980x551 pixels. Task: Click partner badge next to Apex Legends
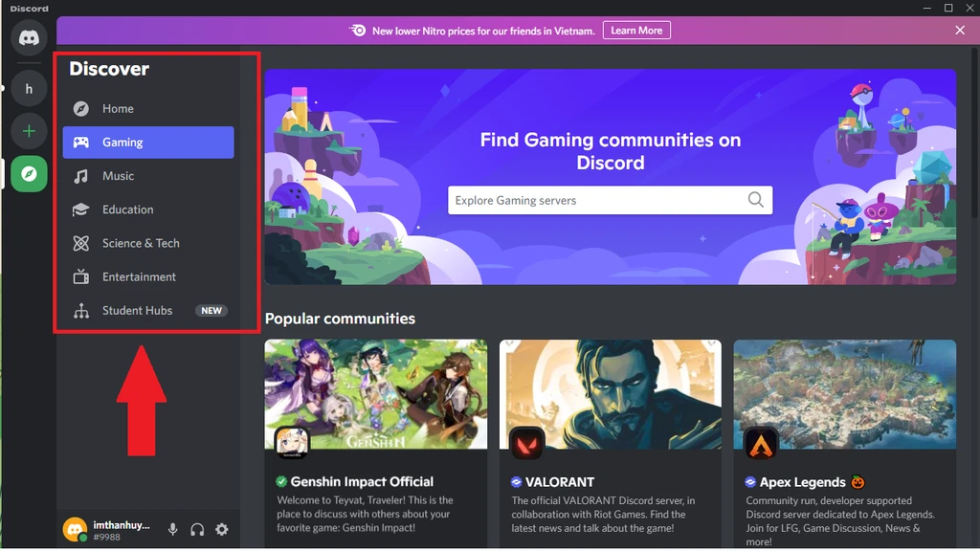pos(750,482)
